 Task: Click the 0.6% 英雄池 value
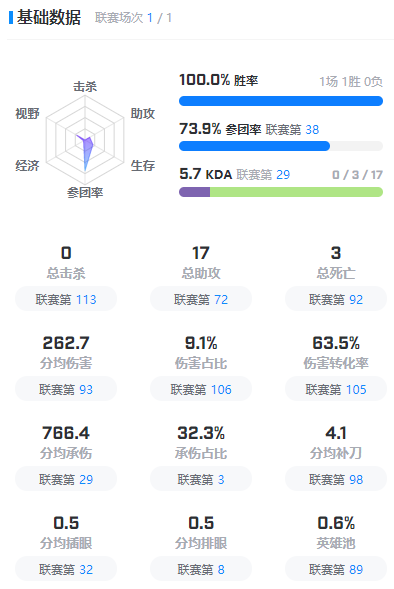(336, 523)
